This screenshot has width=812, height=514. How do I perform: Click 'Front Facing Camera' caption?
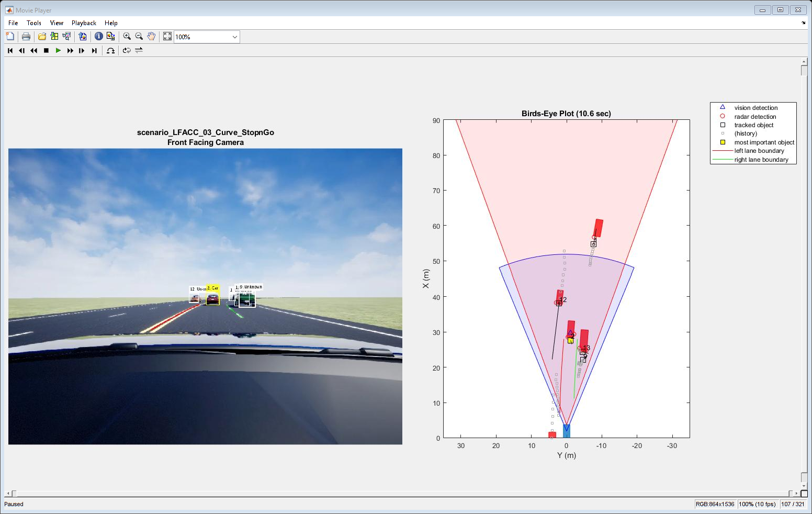point(206,142)
